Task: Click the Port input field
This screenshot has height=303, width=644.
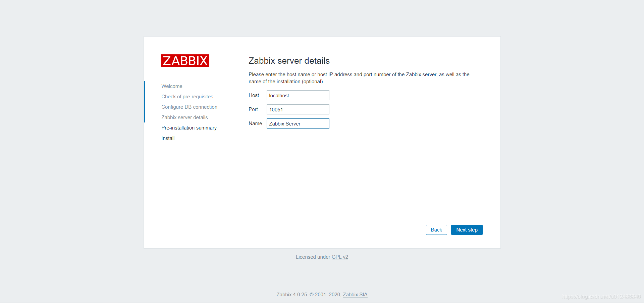Action: click(x=298, y=109)
